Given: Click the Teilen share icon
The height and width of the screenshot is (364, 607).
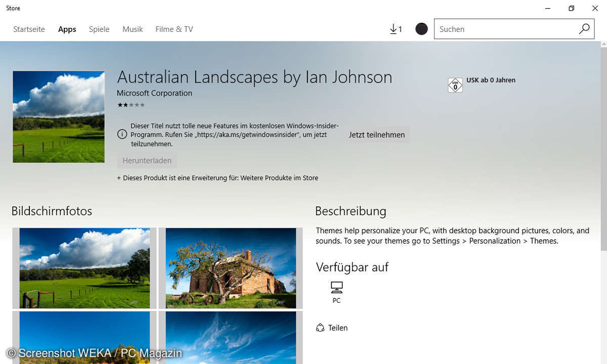Looking at the screenshot, I should pos(320,328).
